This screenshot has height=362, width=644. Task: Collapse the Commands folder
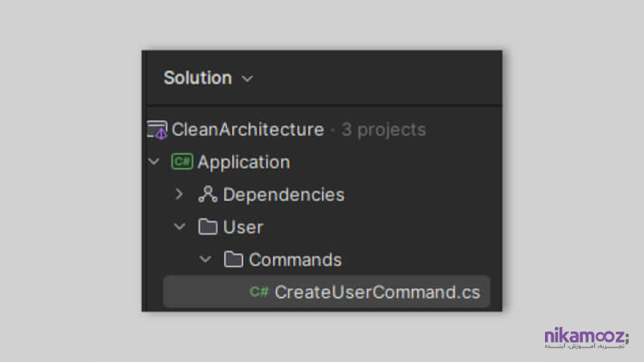pos(205,259)
